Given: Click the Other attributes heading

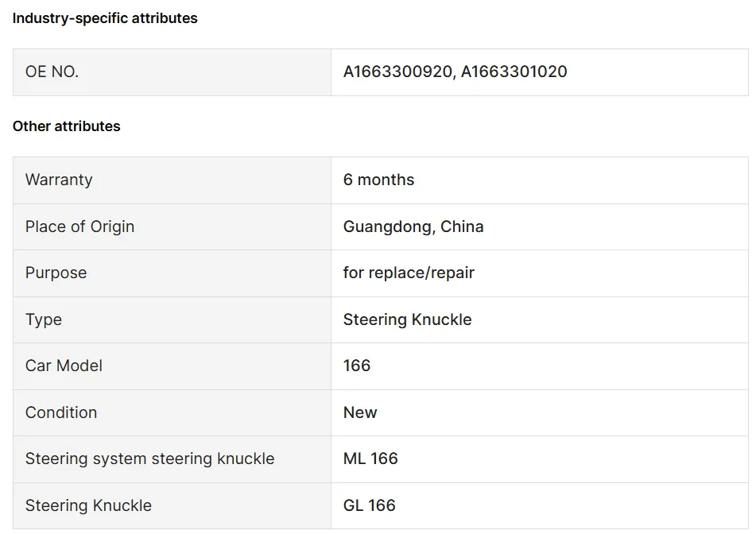Looking at the screenshot, I should pyautogui.click(x=67, y=126).
